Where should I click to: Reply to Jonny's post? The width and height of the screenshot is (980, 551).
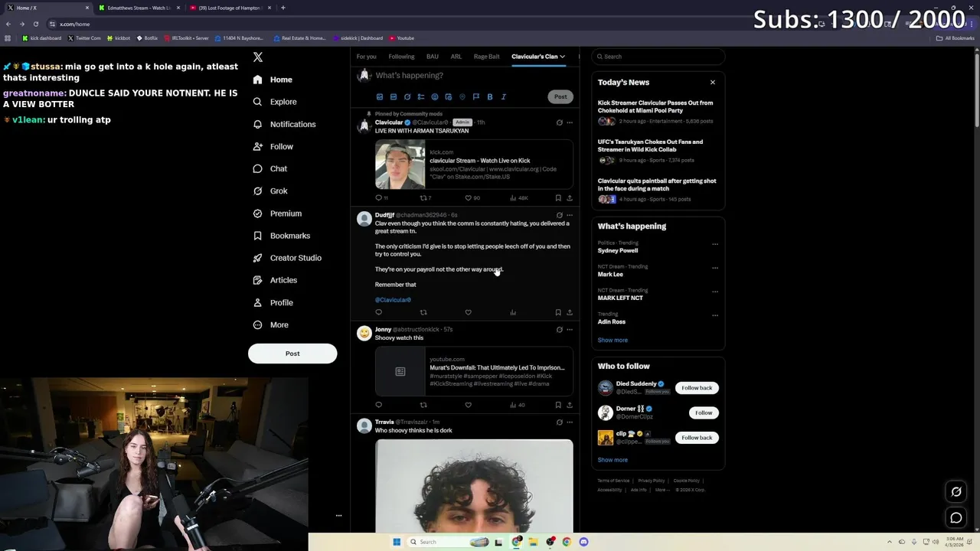coord(378,405)
